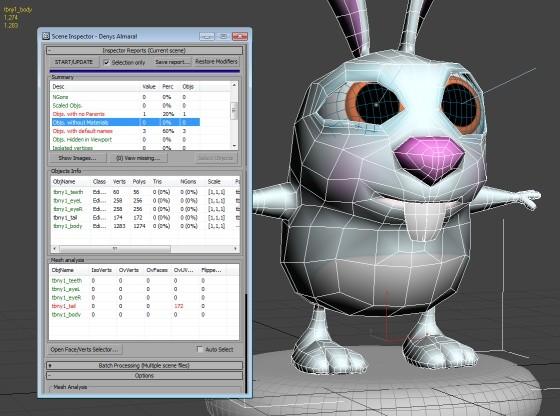Click the scroll down arrow of Summary list
The image size is (560, 416).
[x=234, y=146]
